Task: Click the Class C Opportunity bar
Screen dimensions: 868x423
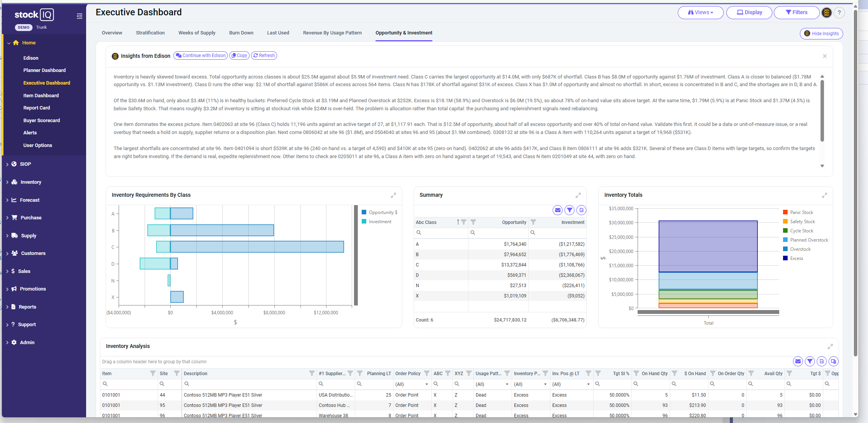Action: (x=257, y=247)
